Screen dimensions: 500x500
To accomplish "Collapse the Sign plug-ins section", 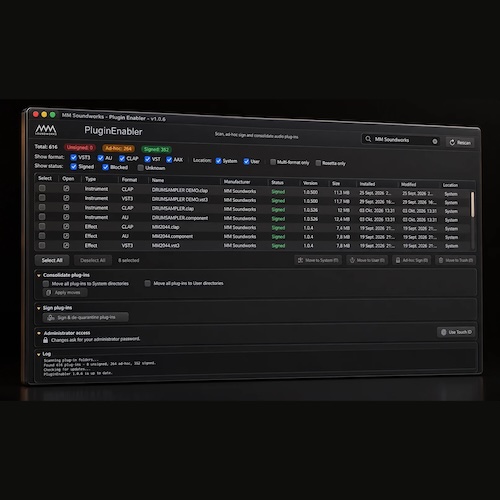I will tap(39, 308).
